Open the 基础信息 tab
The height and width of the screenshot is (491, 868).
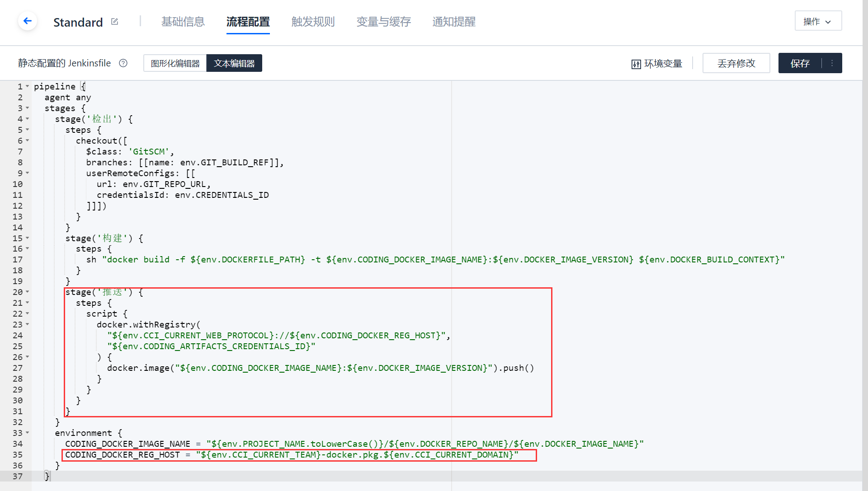pos(183,22)
